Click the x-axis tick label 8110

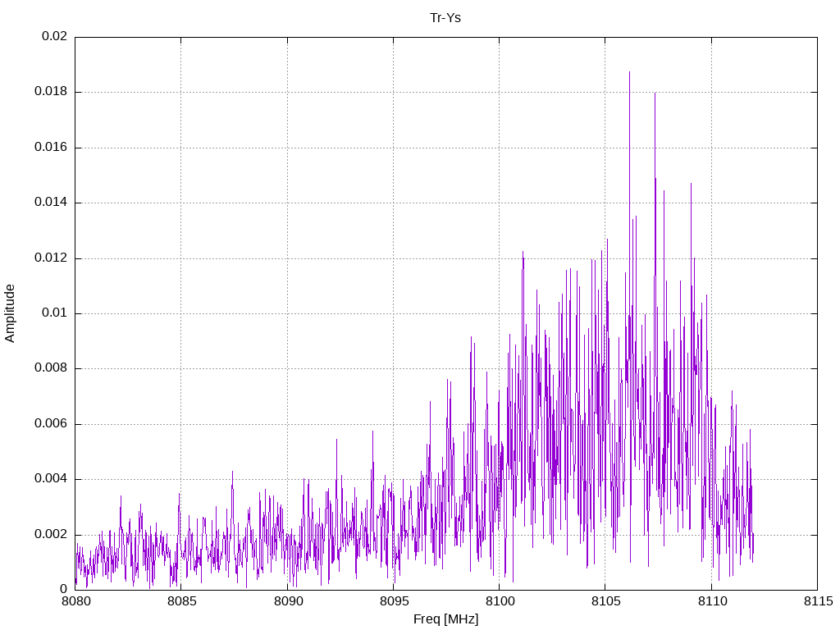click(712, 601)
